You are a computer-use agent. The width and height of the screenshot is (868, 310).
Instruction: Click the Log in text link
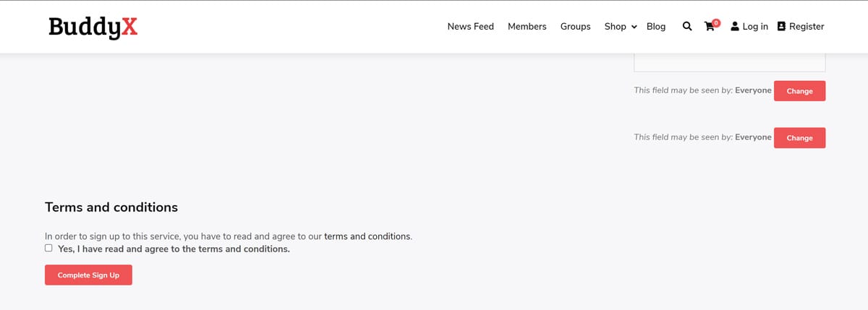pyautogui.click(x=754, y=27)
